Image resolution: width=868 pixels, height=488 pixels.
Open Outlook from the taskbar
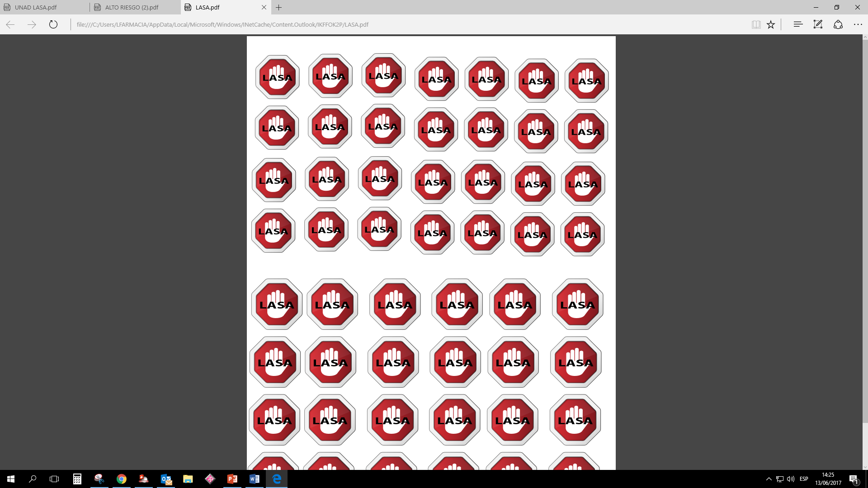click(x=166, y=479)
